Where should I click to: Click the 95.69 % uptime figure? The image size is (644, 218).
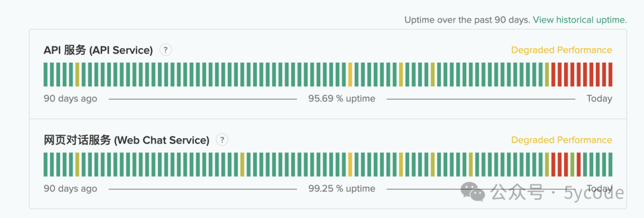342,98
